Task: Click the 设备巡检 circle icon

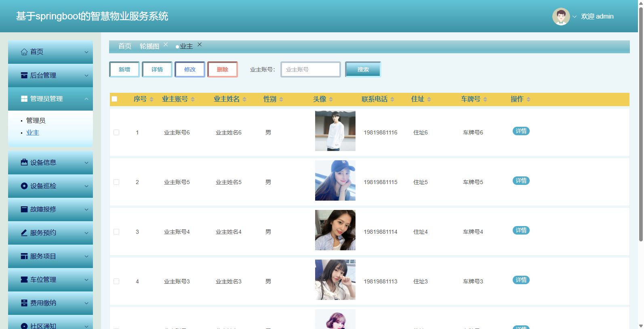Action: 24,186
